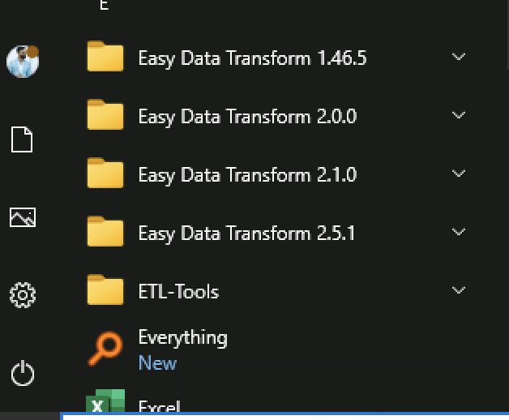Open Documents from the sidebar page icon
The width and height of the screenshot is (509, 420).
click(22, 139)
